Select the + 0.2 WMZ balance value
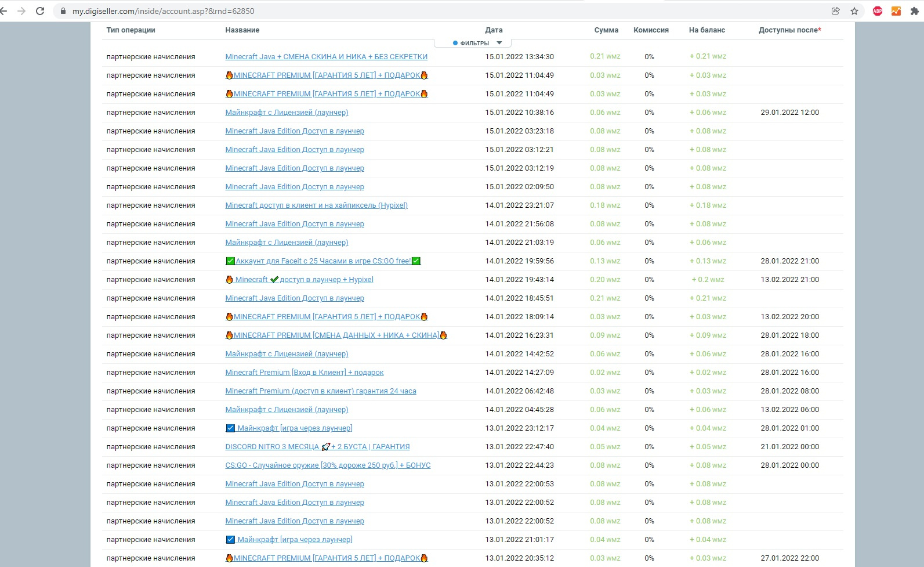 click(708, 280)
